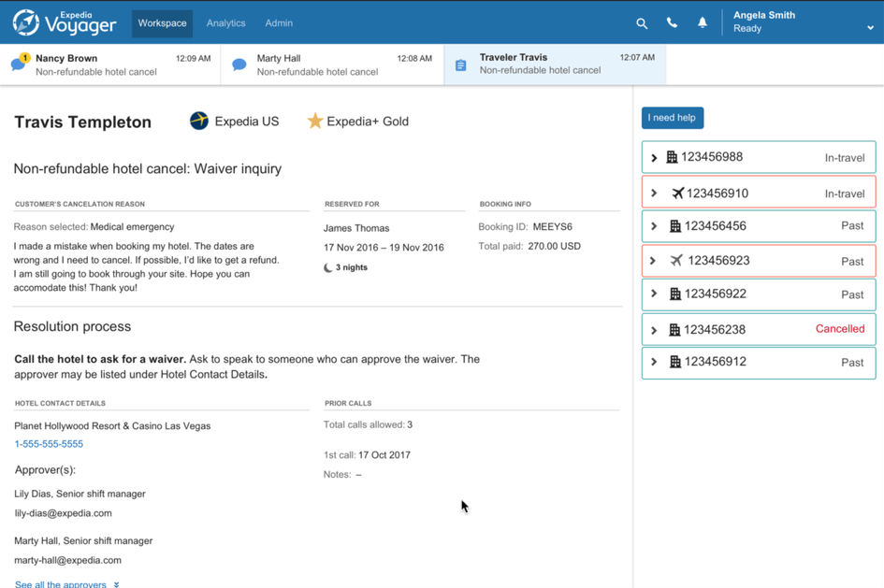Click the Expedia US airplane globe icon

click(x=199, y=121)
